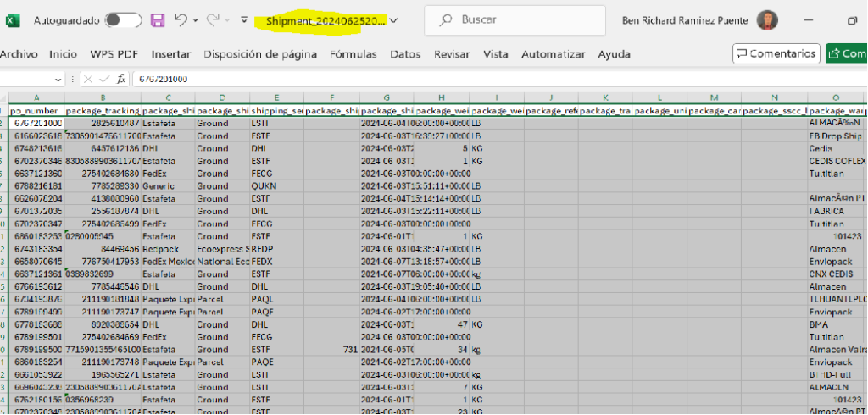Select po number 6743183354 cell

point(36,249)
